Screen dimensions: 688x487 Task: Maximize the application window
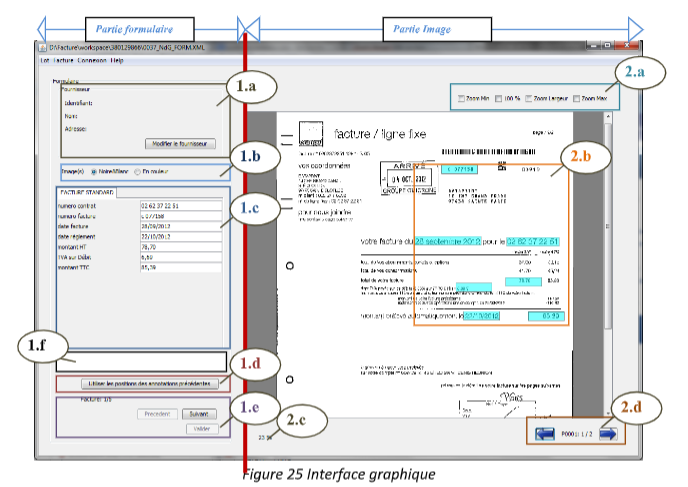pyautogui.click(x=607, y=45)
